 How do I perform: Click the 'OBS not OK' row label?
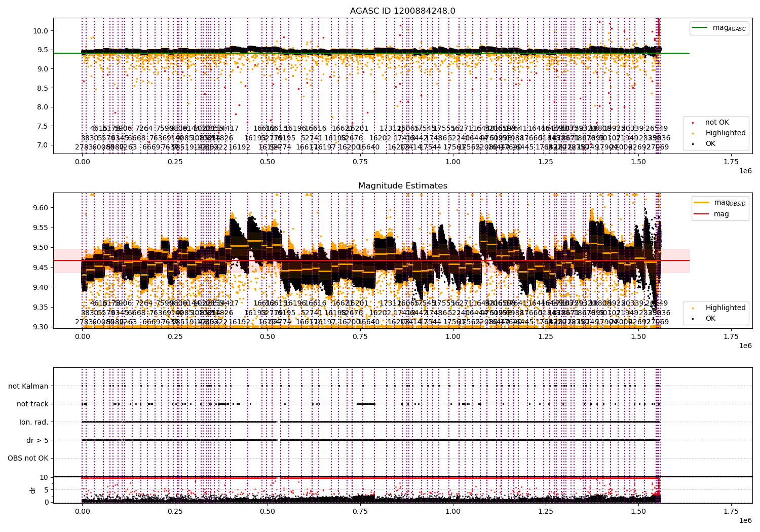click(x=28, y=458)
